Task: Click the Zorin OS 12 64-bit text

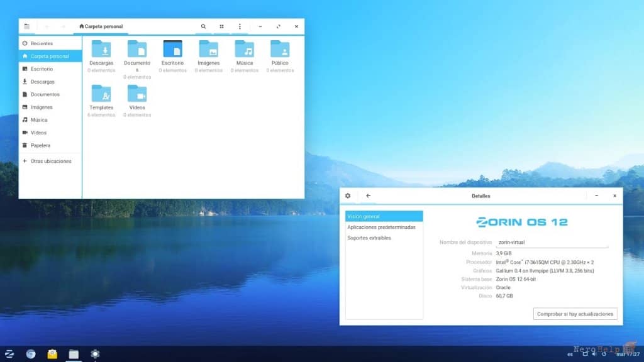Action: (x=516, y=279)
